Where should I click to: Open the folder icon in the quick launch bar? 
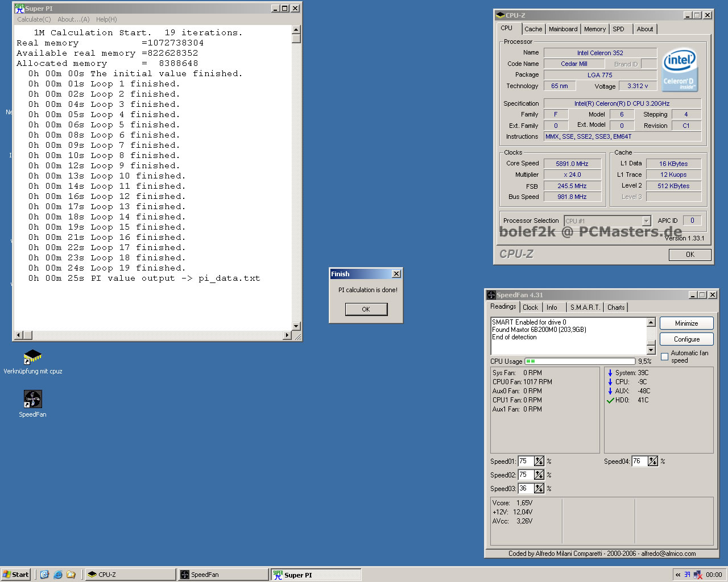point(71,575)
